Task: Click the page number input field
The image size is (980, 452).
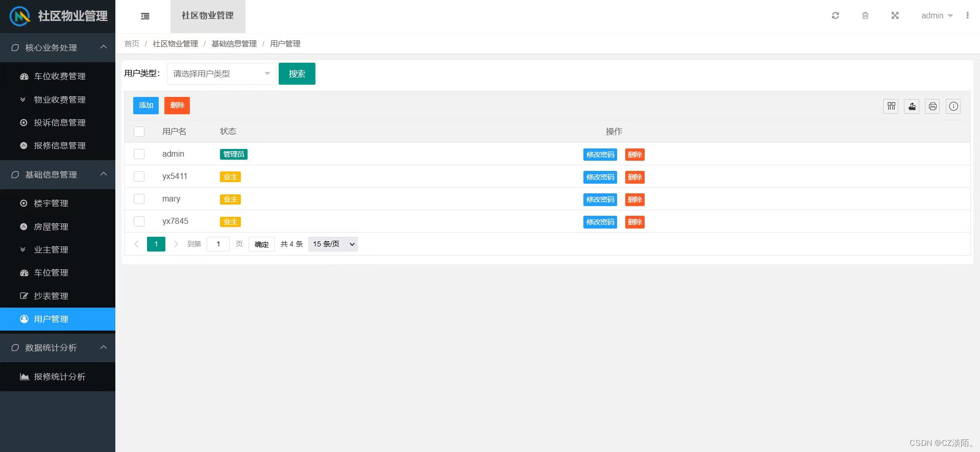Action: 218,244
